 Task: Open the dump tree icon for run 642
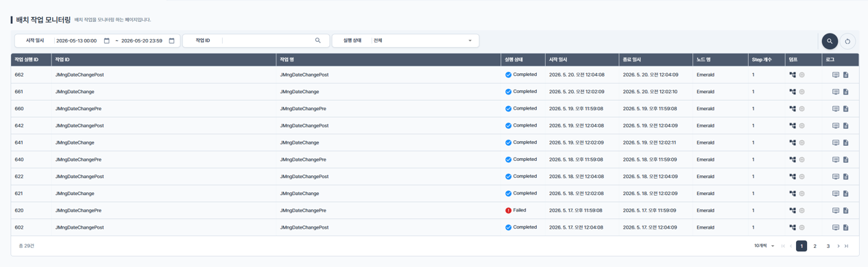click(793, 126)
